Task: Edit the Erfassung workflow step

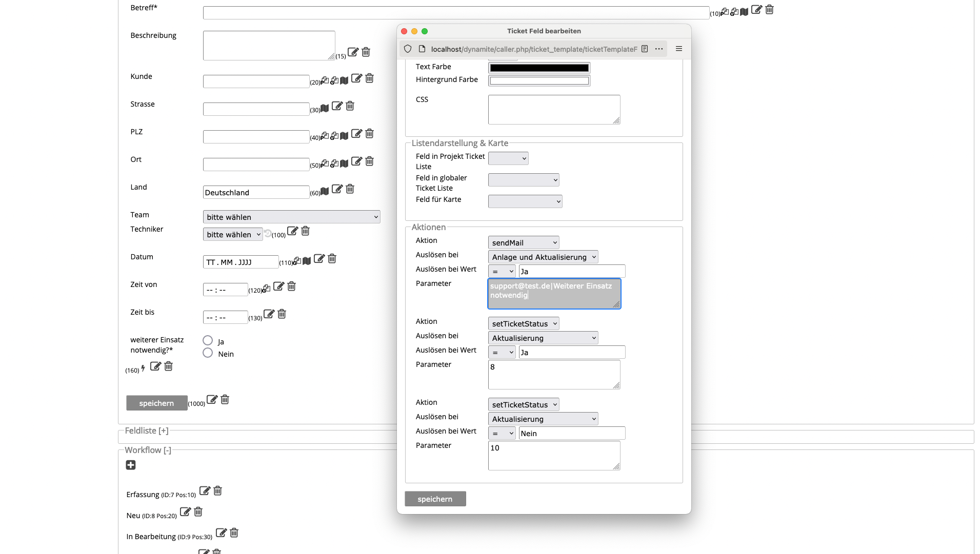Action: tap(205, 491)
